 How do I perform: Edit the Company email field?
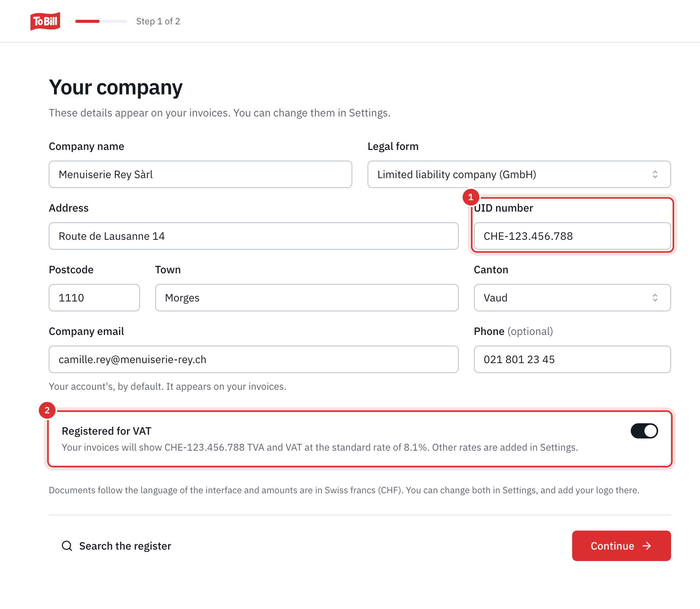(254, 359)
